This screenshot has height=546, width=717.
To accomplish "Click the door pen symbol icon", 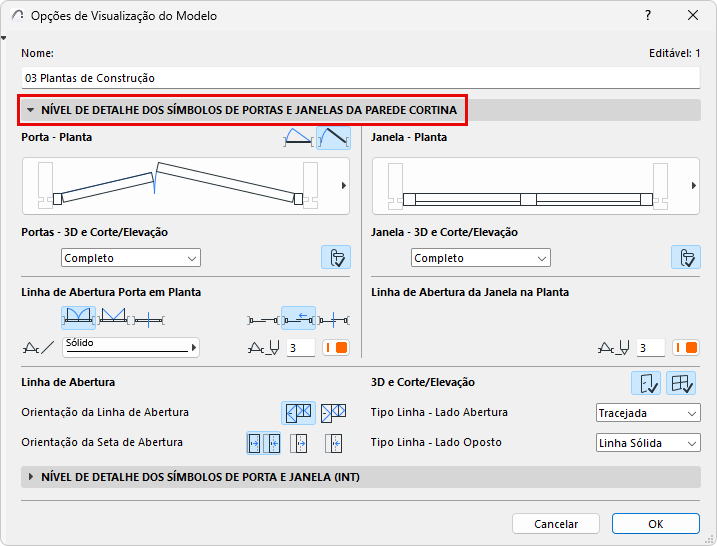I will [x=264, y=348].
